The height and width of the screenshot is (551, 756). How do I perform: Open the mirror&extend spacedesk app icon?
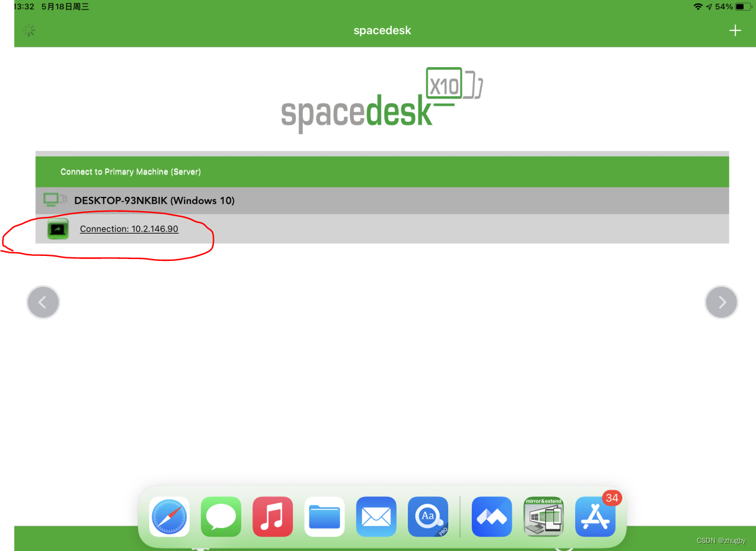pos(543,517)
